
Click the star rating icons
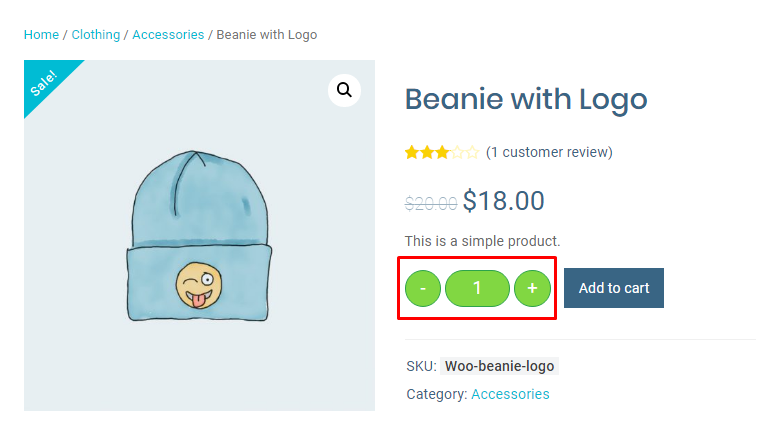(441, 153)
